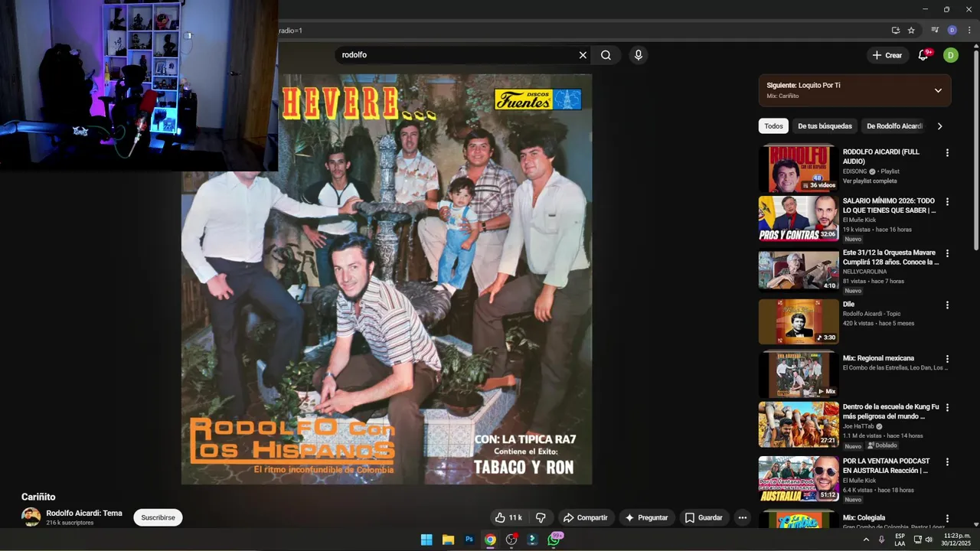This screenshot has height=551, width=980.
Task: Open options for SALARIO MÍNIMO 2026 video
Action: (x=947, y=202)
